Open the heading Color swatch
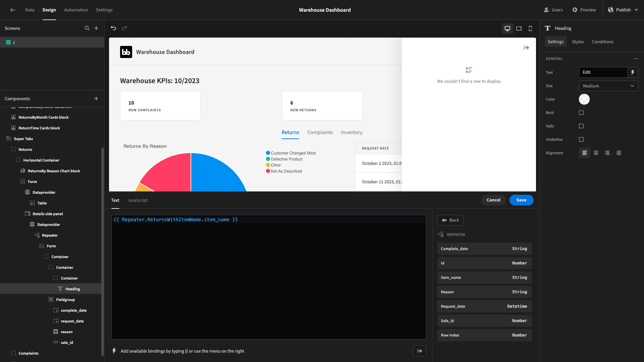The width and height of the screenshot is (644, 362). coord(584,99)
